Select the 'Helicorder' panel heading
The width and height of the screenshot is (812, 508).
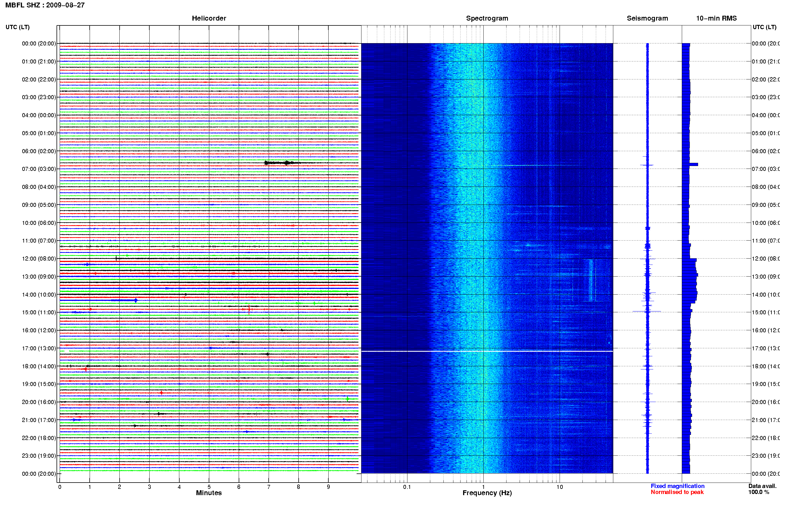point(209,18)
